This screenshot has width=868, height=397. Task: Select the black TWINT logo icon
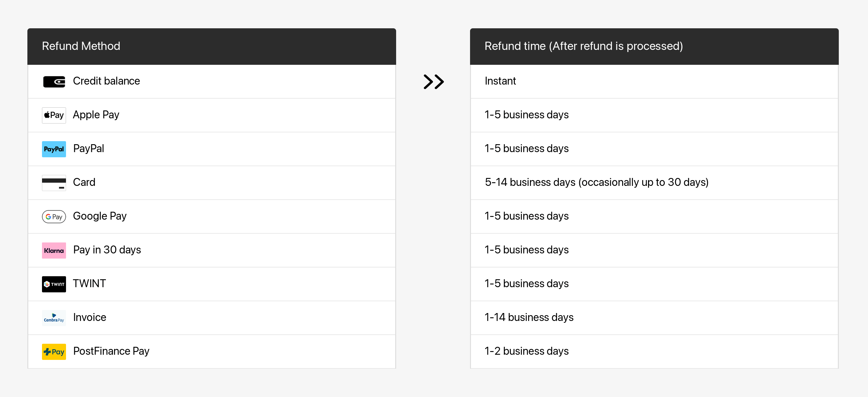tap(54, 284)
